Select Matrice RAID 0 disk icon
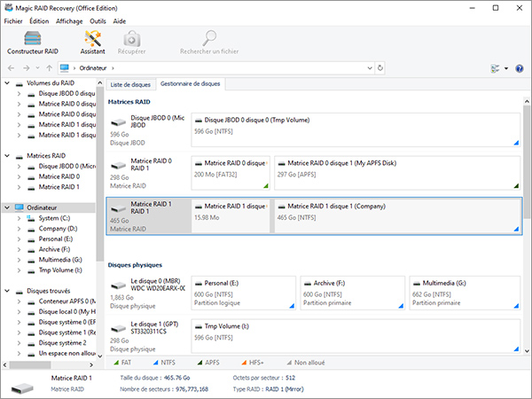 [118, 165]
